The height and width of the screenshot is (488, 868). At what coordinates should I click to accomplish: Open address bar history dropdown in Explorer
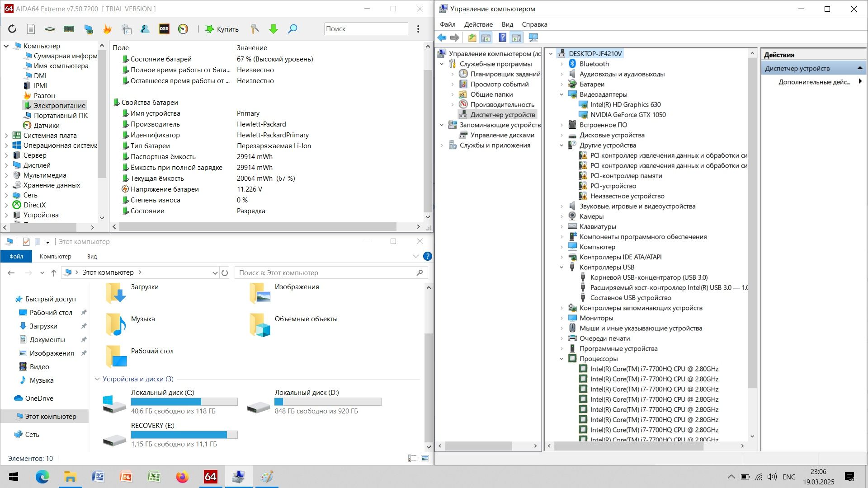pos(215,272)
